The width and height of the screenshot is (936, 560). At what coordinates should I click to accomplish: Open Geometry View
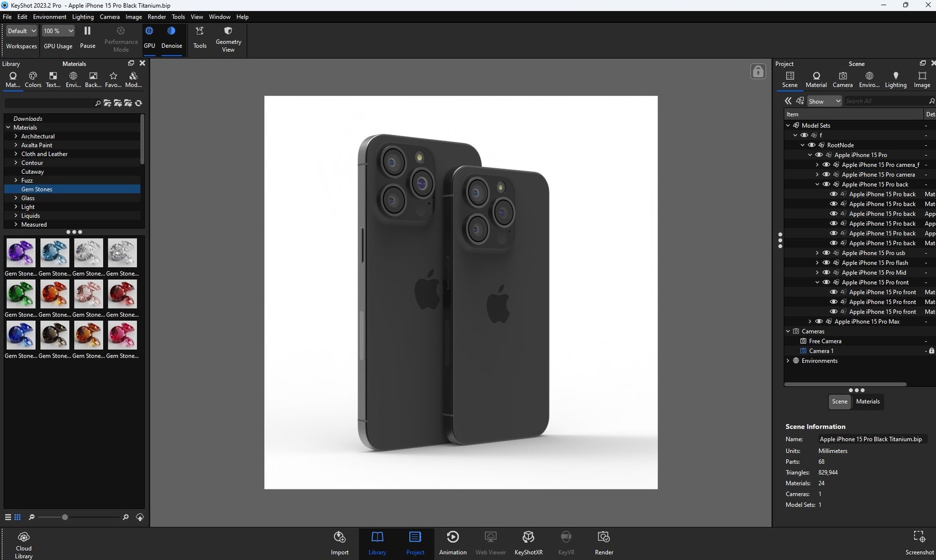coord(228,39)
